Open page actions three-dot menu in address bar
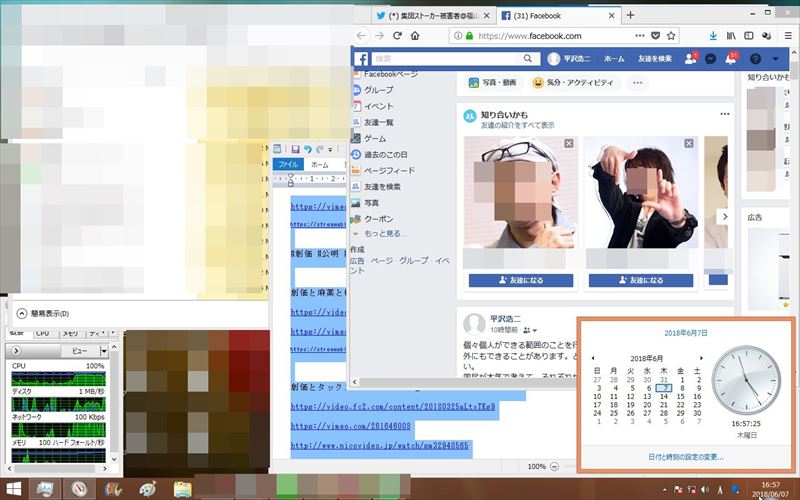This screenshot has width=800, height=500. tap(640, 36)
